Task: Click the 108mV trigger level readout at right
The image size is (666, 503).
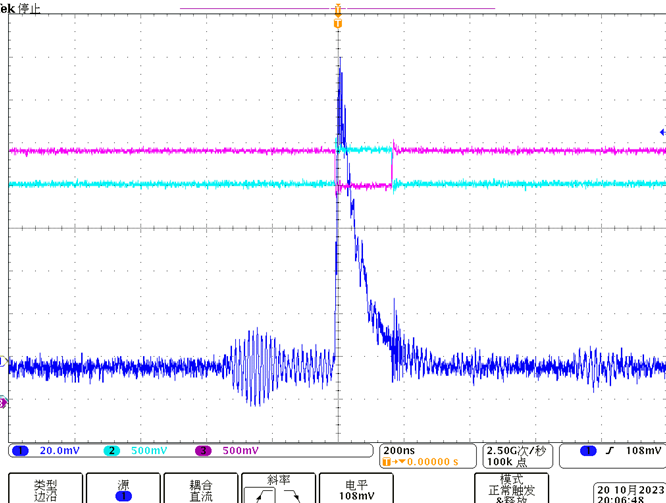Action: pyautogui.click(x=643, y=451)
